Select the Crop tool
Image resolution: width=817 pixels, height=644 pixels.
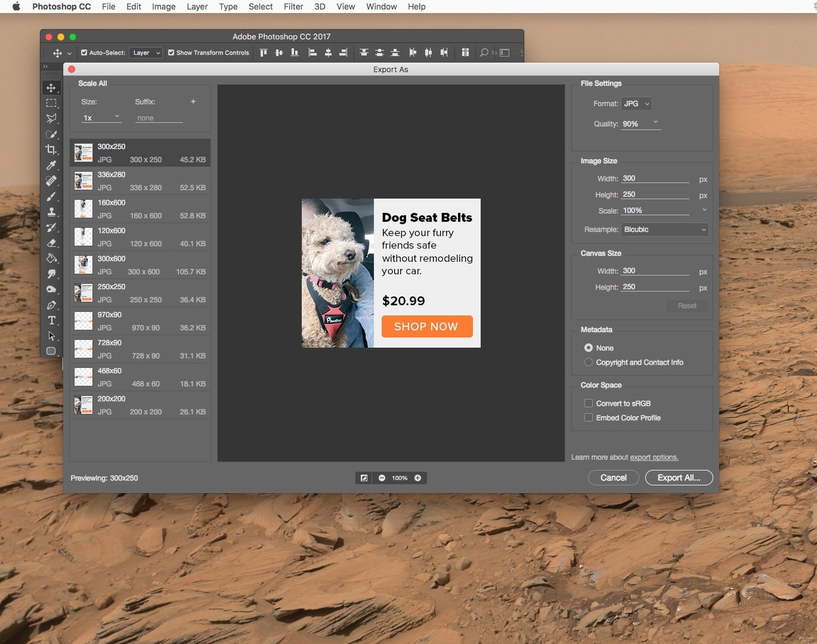51,150
